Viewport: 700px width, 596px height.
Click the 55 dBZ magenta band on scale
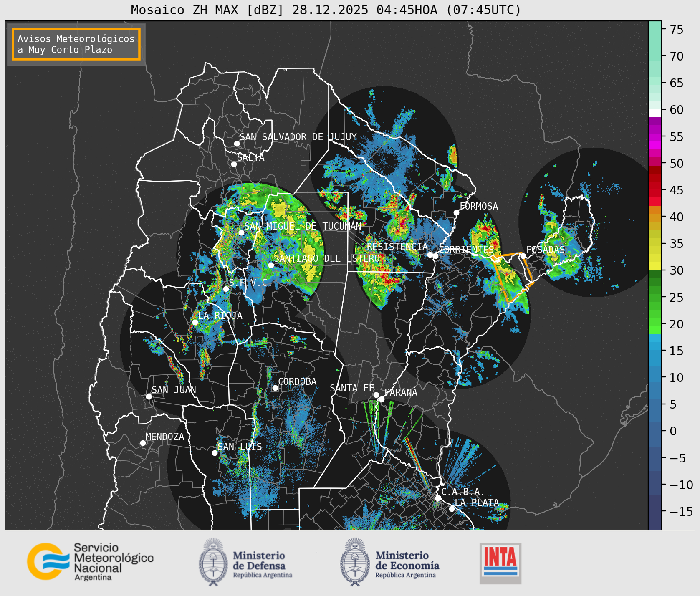[655, 137]
